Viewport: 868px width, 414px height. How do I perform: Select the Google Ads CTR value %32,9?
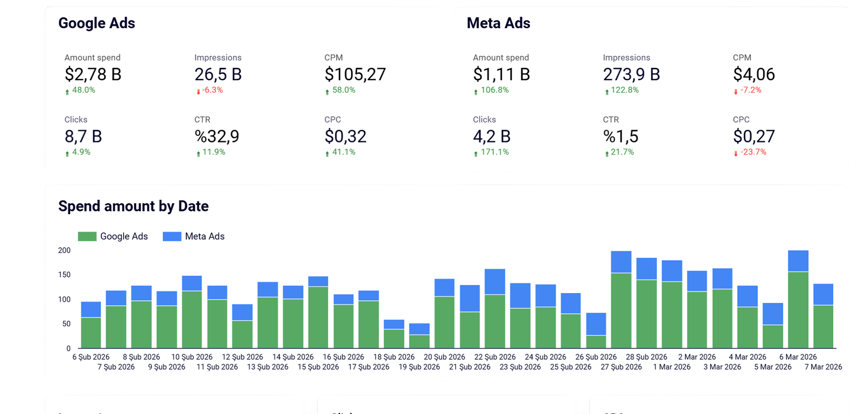tap(217, 137)
